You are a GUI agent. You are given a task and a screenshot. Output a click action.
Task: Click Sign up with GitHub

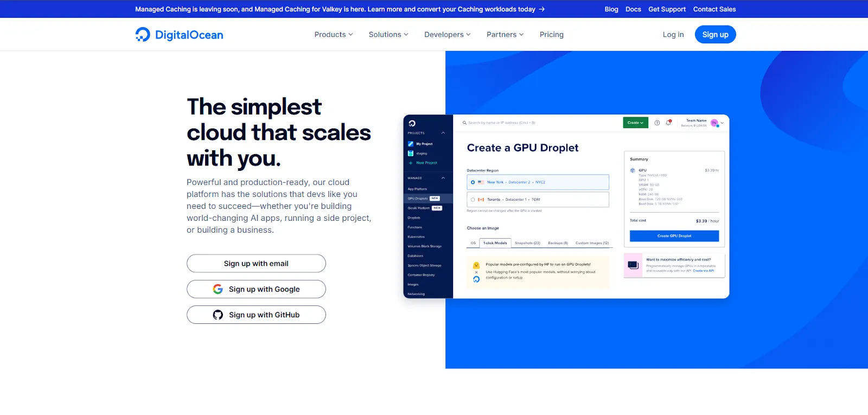256,315
